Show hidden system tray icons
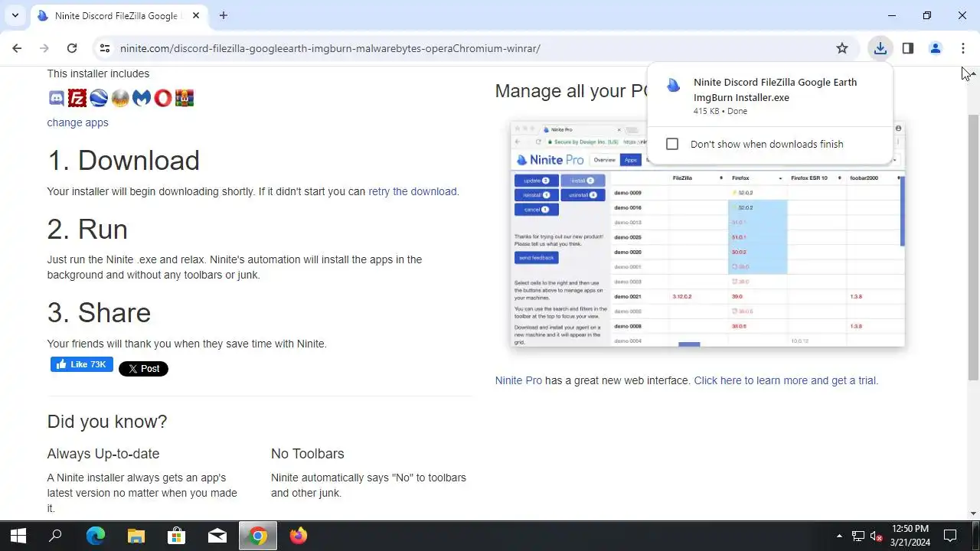 (x=839, y=536)
